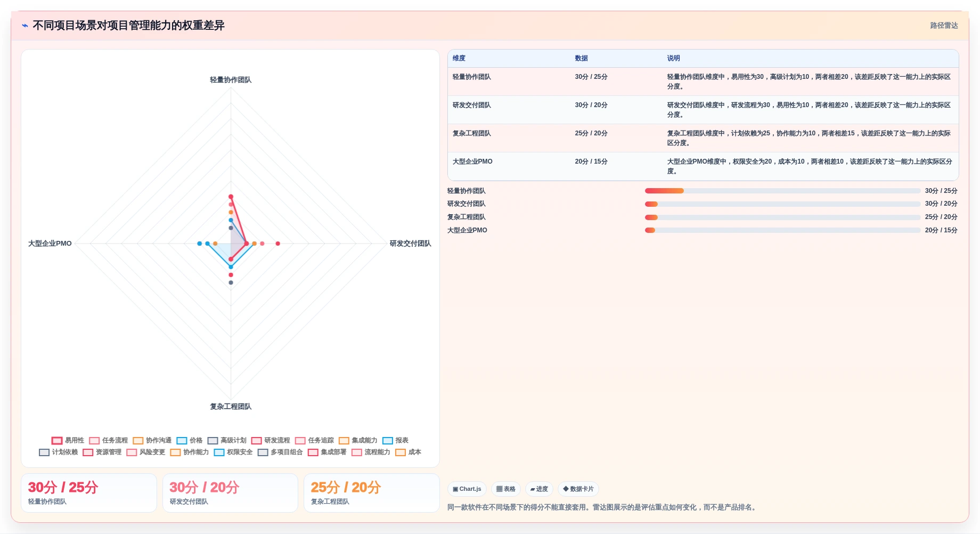This screenshot has height=534, width=980.
Task: Click the 说明 column header
Action: tap(673, 58)
